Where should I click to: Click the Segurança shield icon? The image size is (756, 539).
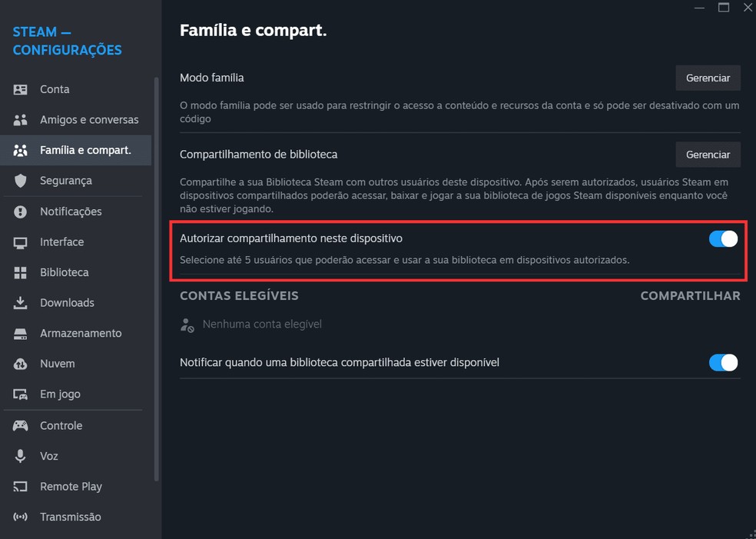coord(21,181)
